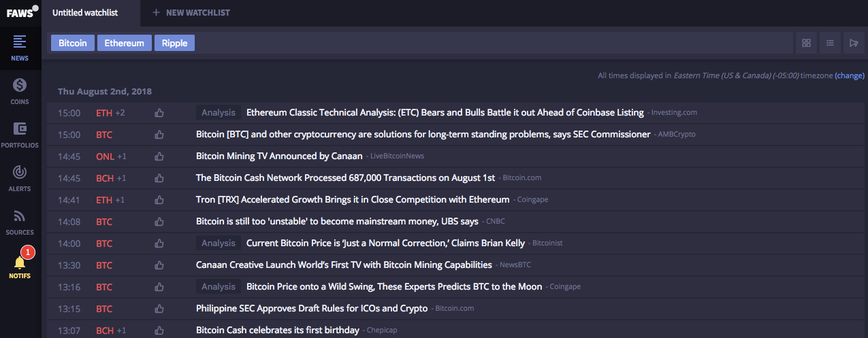The image size is (868, 338).
Task: Open Bitcoin still too 'unstable' UBS headline
Action: [x=337, y=222]
